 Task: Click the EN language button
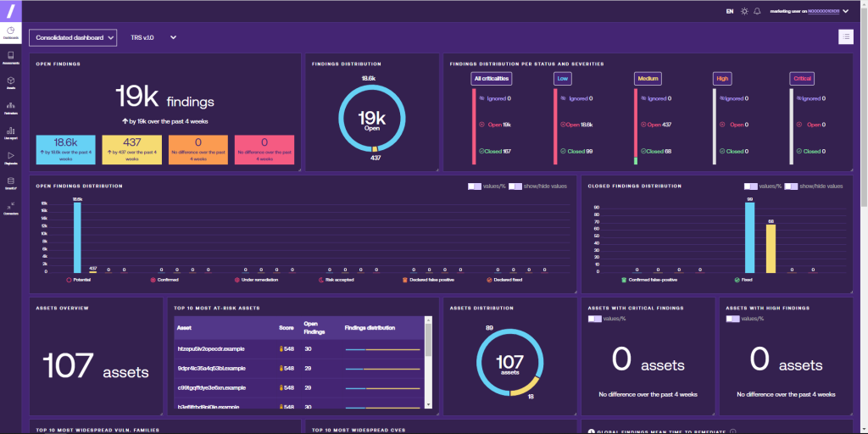tap(730, 11)
